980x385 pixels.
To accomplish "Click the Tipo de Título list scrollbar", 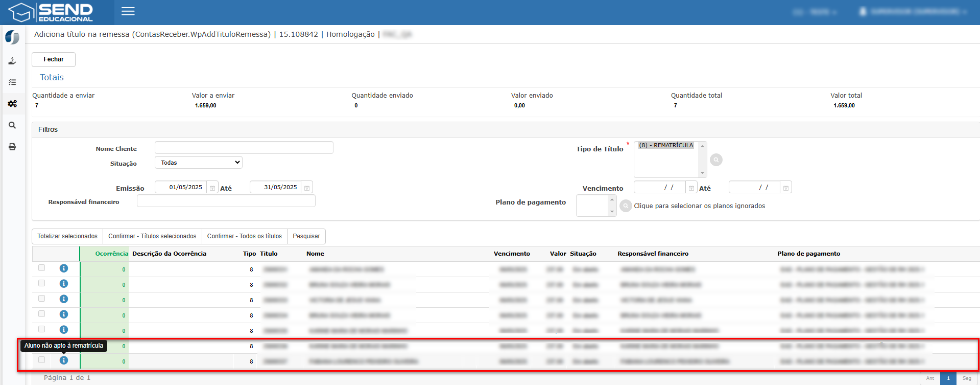I will (x=703, y=160).
